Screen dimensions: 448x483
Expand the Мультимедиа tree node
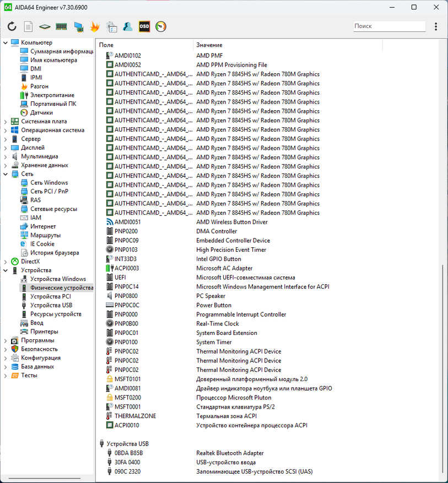(x=6, y=157)
